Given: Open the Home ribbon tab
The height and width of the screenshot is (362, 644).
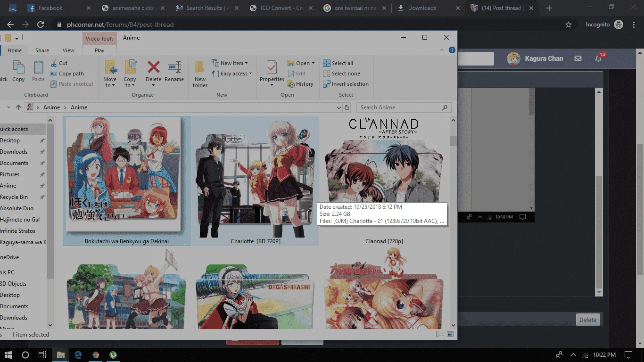Looking at the screenshot, I should click(14, 50).
